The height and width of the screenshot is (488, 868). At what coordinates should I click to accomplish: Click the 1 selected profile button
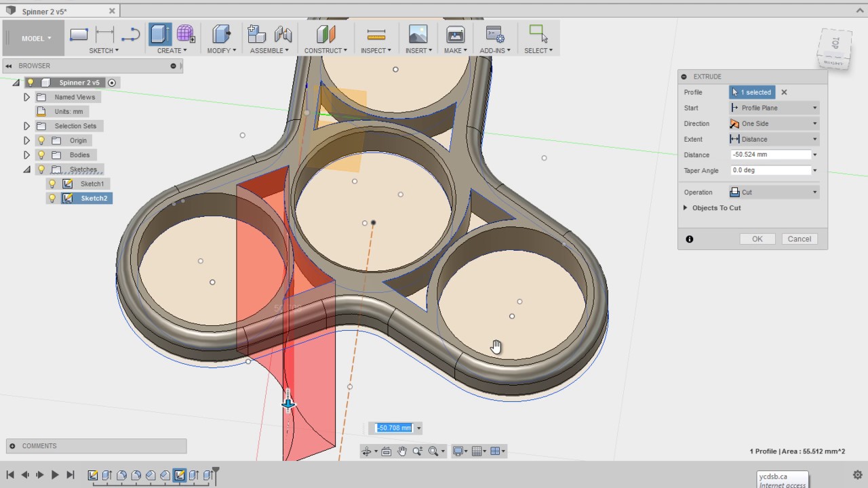[x=752, y=92]
